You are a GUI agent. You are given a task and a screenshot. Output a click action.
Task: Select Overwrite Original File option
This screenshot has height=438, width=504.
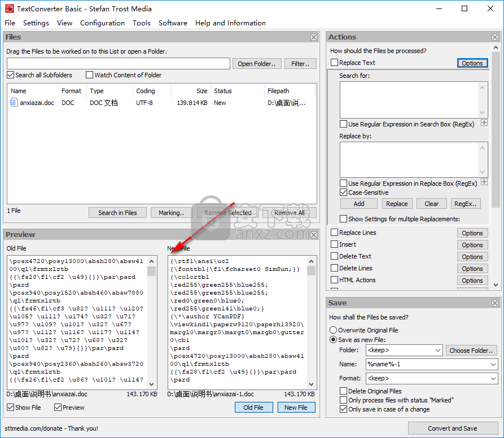[334, 330]
